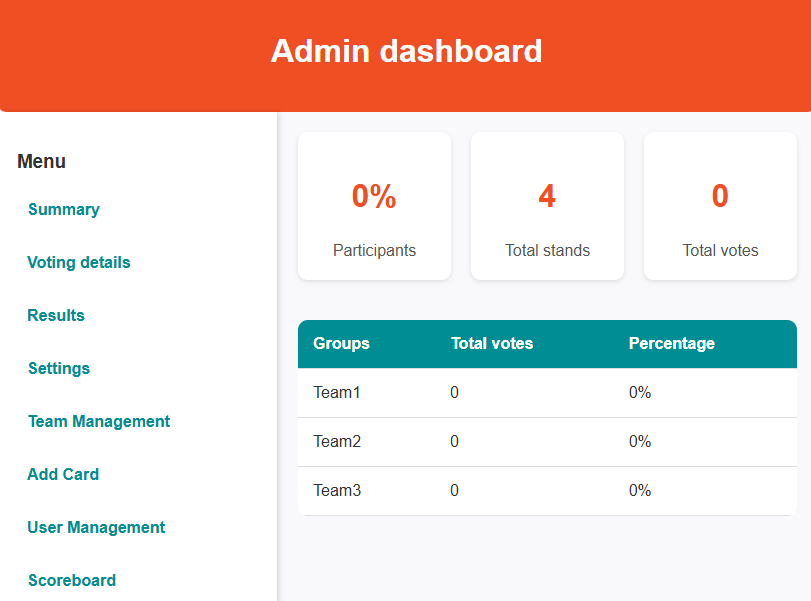Screen dimensions: 811x601
Task: Click Team1's percentage value cell
Action: pos(640,393)
